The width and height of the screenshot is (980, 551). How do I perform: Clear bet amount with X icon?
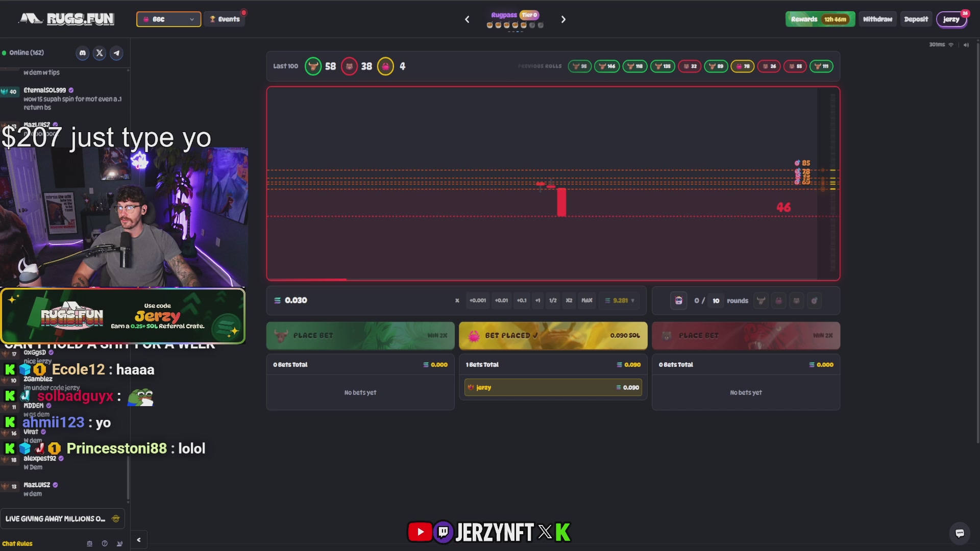pos(457,300)
